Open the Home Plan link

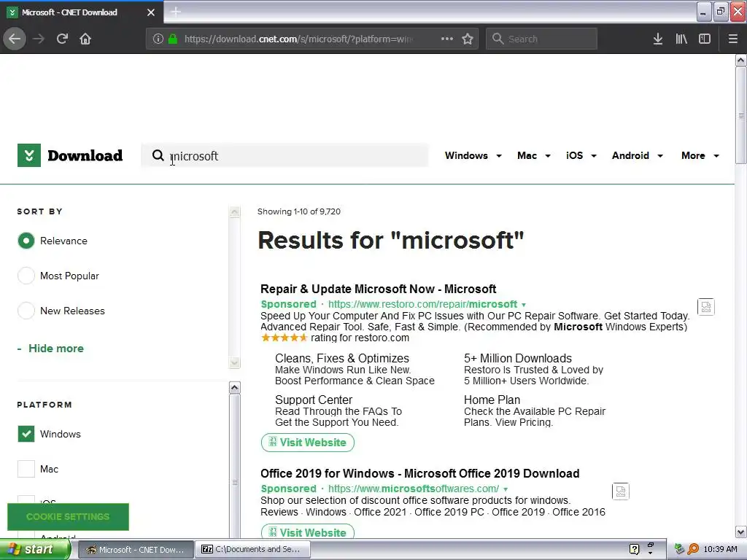click(492, 400)
